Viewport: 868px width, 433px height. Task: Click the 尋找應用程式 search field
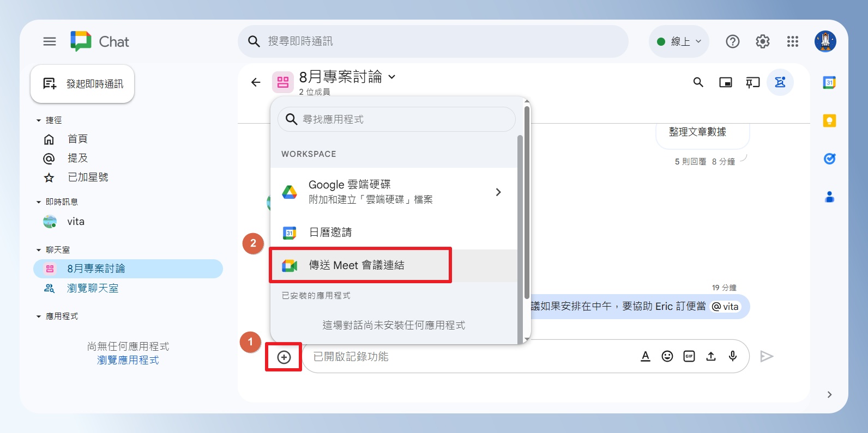click(396, 119)
